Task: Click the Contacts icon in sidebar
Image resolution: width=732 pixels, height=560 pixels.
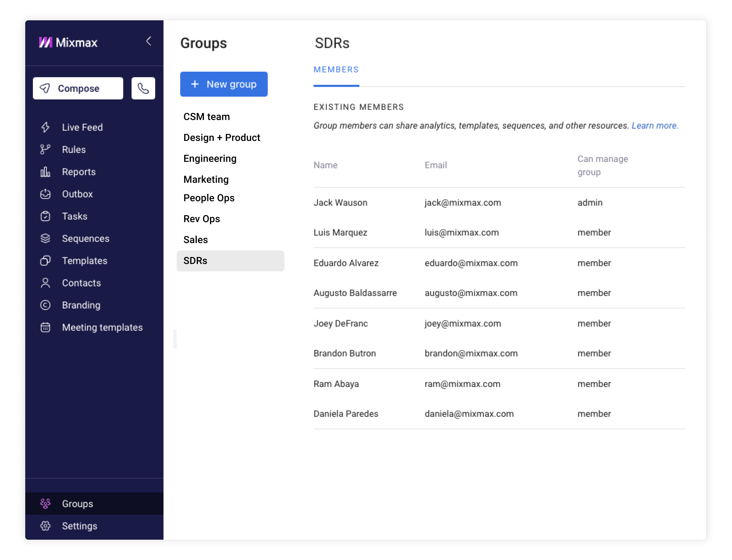Action: (46, 283)
